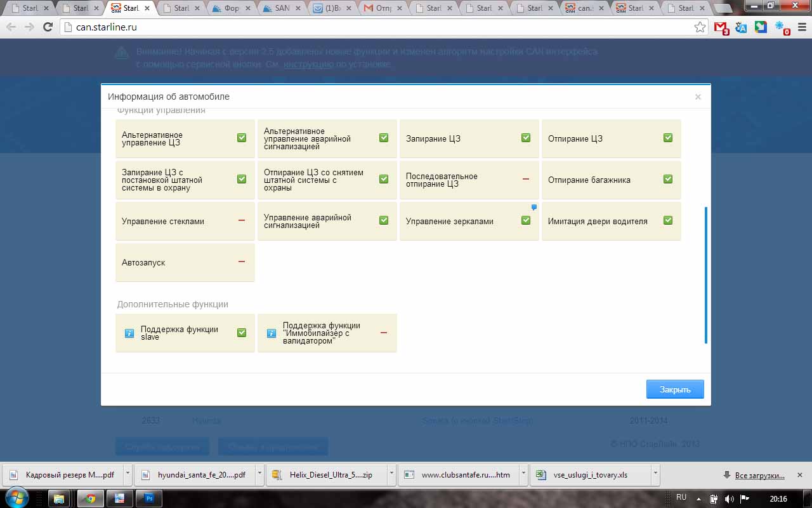Open dropdown arrow for vse_uslugi_i_tovary.xls download

click(655, 474)
